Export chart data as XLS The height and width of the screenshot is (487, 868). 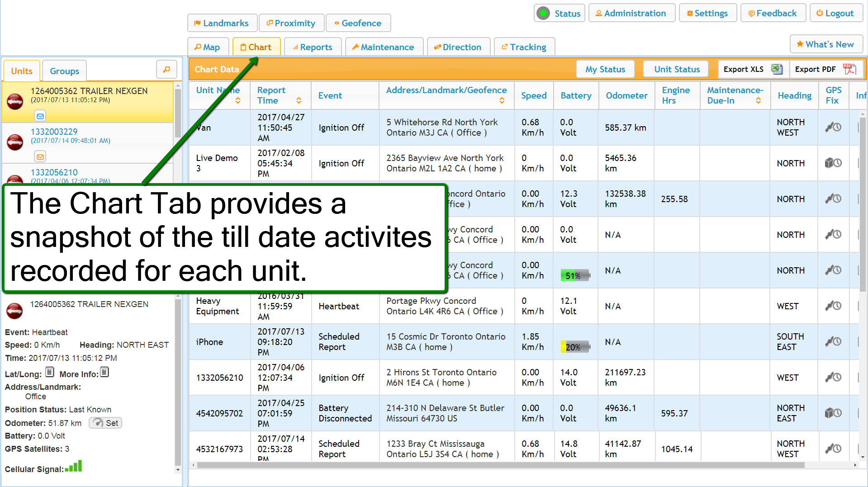[x=753, y=69]
